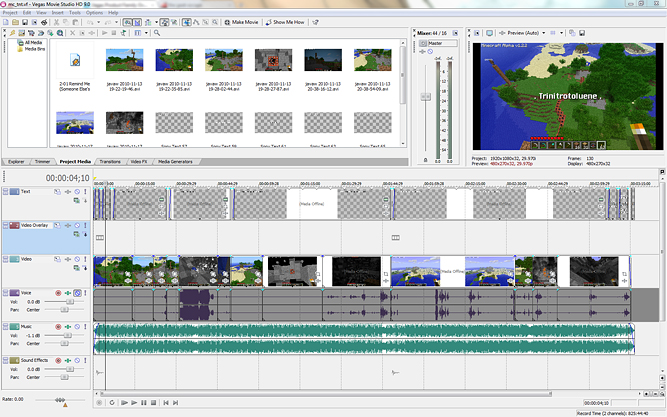This screenshot has width=667, height=417.
Task: Open the Edit menu
Action: pos(27,13)
